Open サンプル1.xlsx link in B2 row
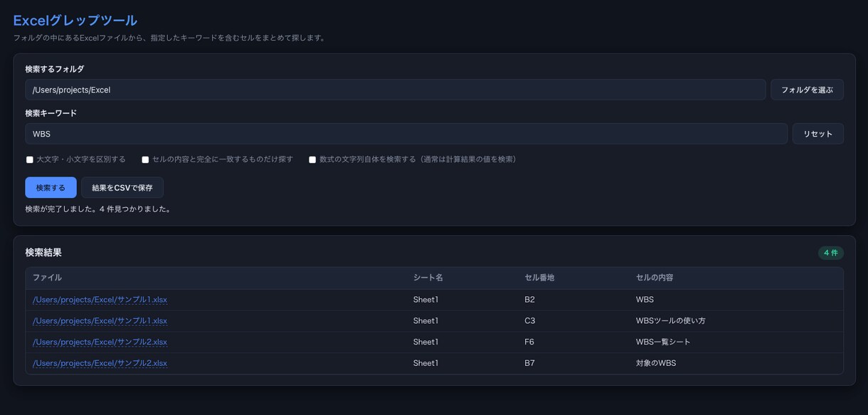 pos(100,300)
